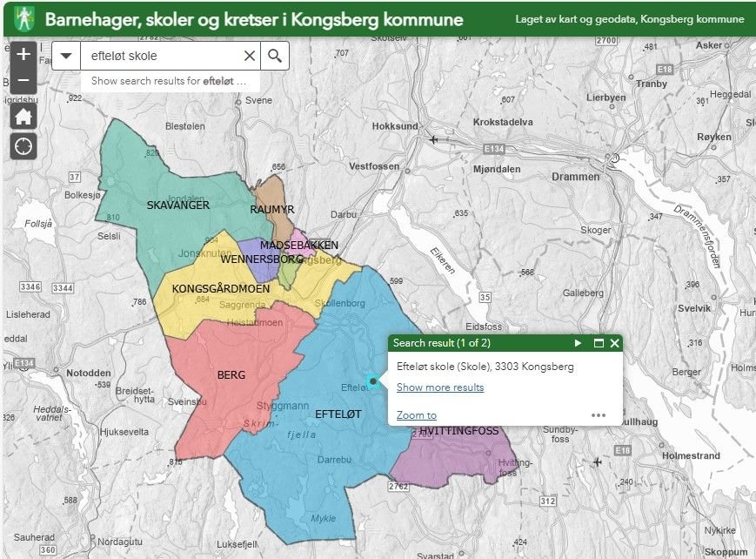Click the 'Show more results' link

pos(440,387)
